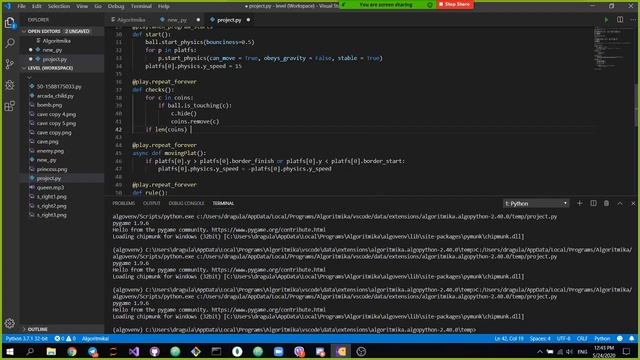This screenshot has height=360, width=640.
Task: Open Chrome from the taskbar
Action: point(72,351)
